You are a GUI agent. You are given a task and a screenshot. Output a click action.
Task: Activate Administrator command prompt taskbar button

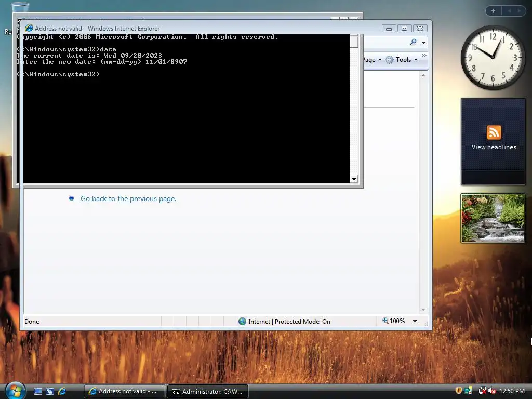pos(208,392)
